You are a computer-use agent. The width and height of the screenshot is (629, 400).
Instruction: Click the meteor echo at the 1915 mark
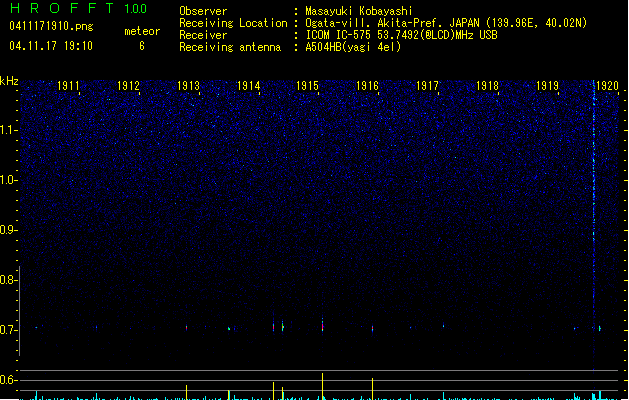(x=322, y=325)
